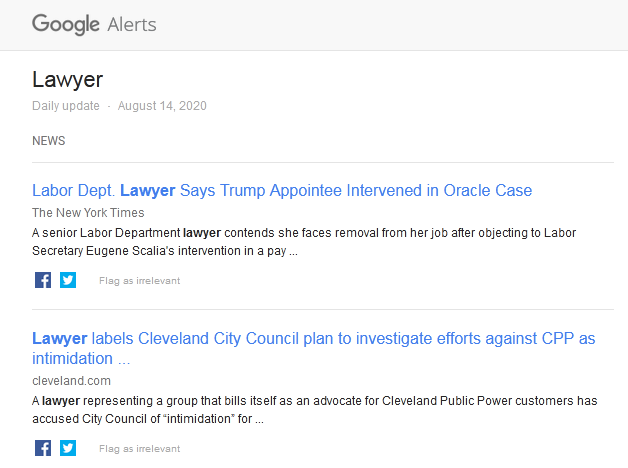The image size is (628, 468).
Task: Click the Lawyer alert title heading
Action: tap(68, 79)
